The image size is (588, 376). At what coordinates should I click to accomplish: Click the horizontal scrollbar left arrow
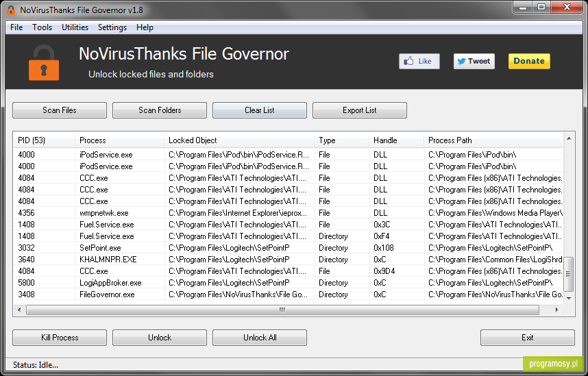pyautogui.click(x=19, y=310)
